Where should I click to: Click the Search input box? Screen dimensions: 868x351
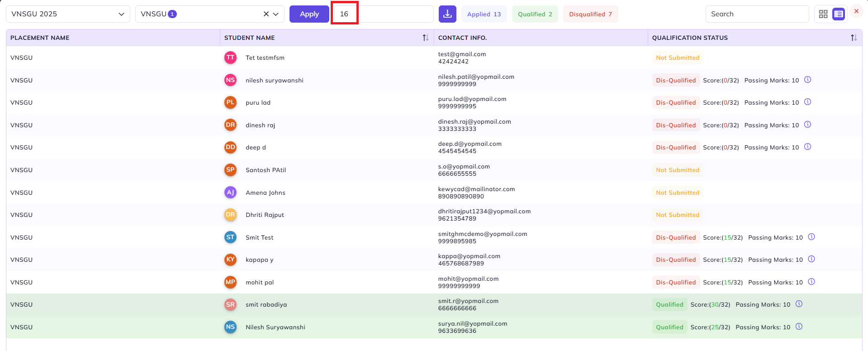[x=757, y=14]
